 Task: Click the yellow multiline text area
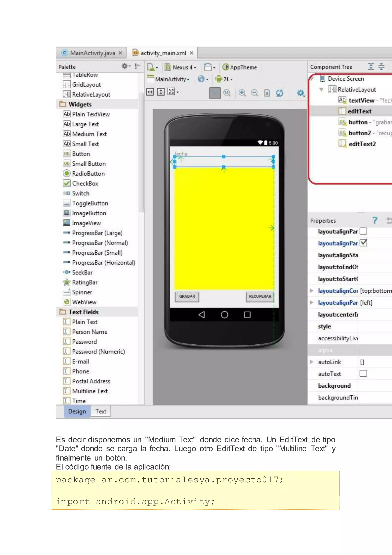point(224,228)
